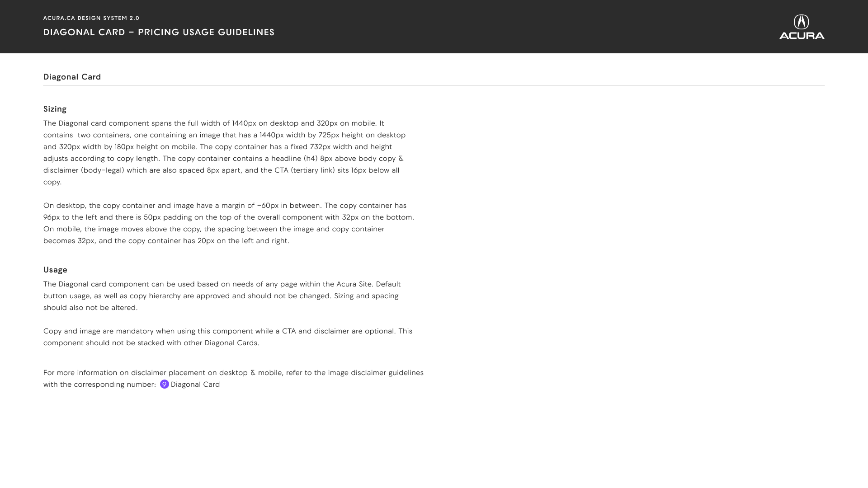Click the sentence starting 'For more information on disclaimer'
Screen dimensions: 868x488
tap(233, 379)
